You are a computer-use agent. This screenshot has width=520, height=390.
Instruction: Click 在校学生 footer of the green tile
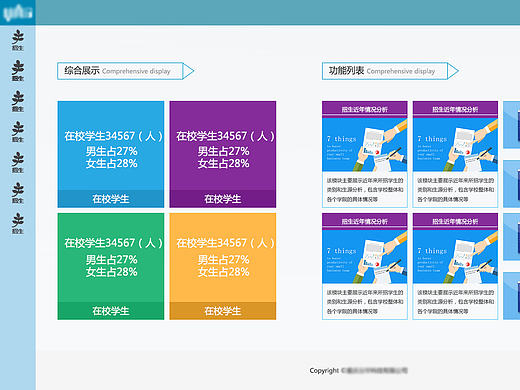pos(111,311)
